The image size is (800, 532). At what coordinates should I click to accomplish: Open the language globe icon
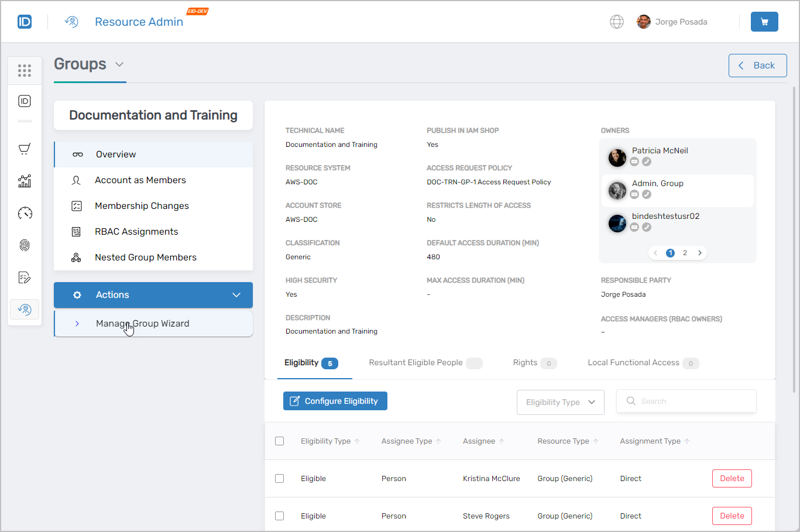point(616,22)
